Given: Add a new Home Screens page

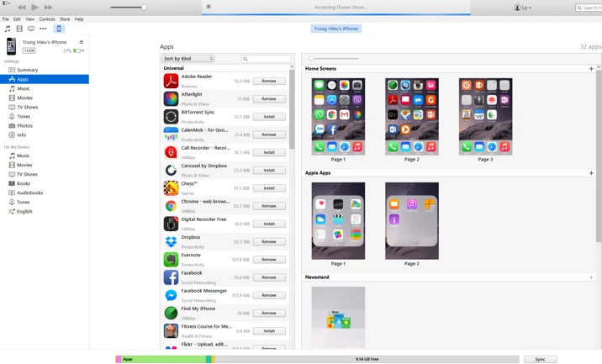Looking at the screenshot, I should pos(591,69).
